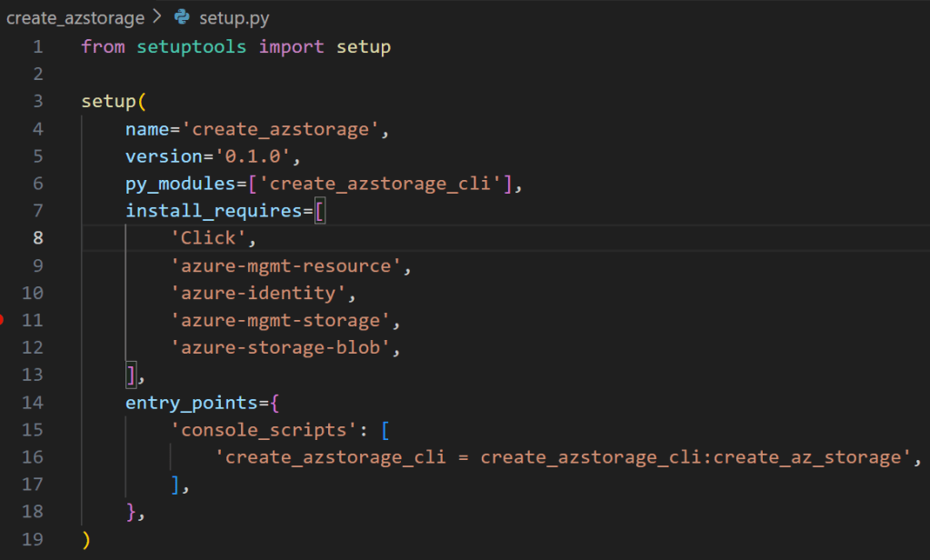Click the Python file icon in breadcrumb

(182, 17)
